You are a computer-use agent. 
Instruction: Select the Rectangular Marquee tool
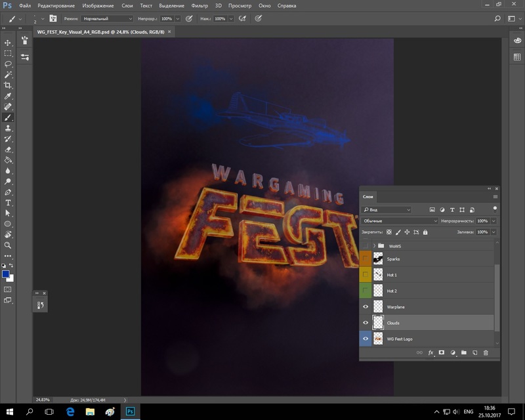8,54
